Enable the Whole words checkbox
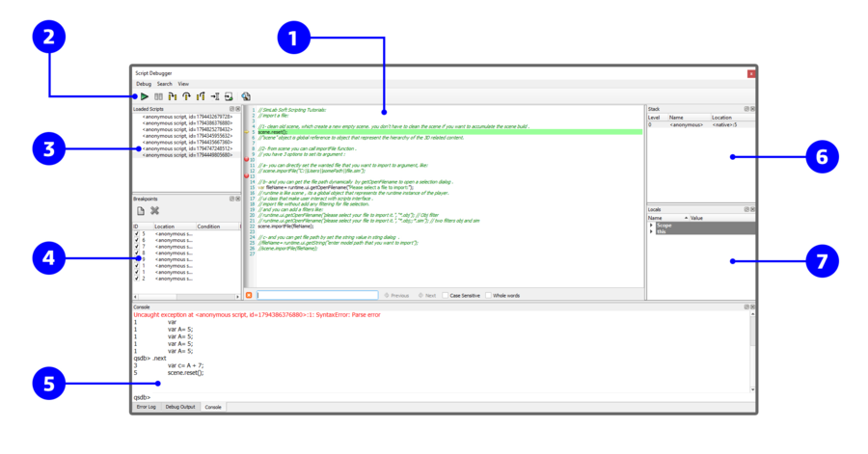The width and height of the screenshot is (868, 454). pos(489,295)
